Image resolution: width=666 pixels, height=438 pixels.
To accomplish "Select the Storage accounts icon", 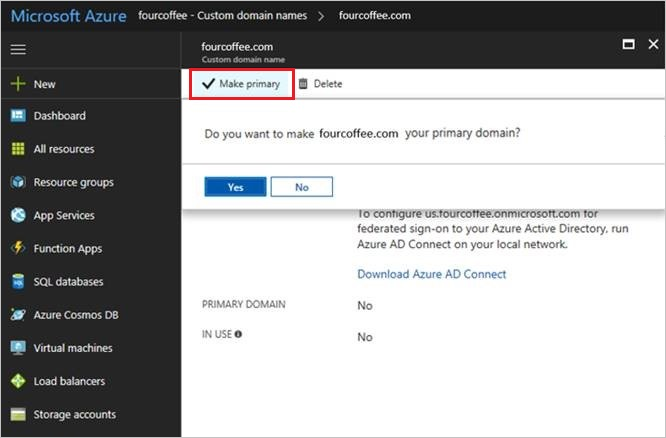I will (18, 414).
